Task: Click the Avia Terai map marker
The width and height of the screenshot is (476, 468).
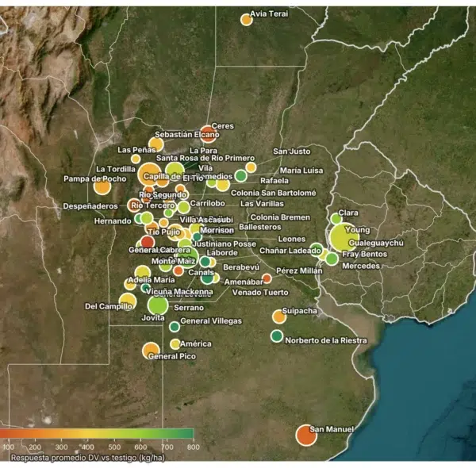Action: click(x=247, y=20)
